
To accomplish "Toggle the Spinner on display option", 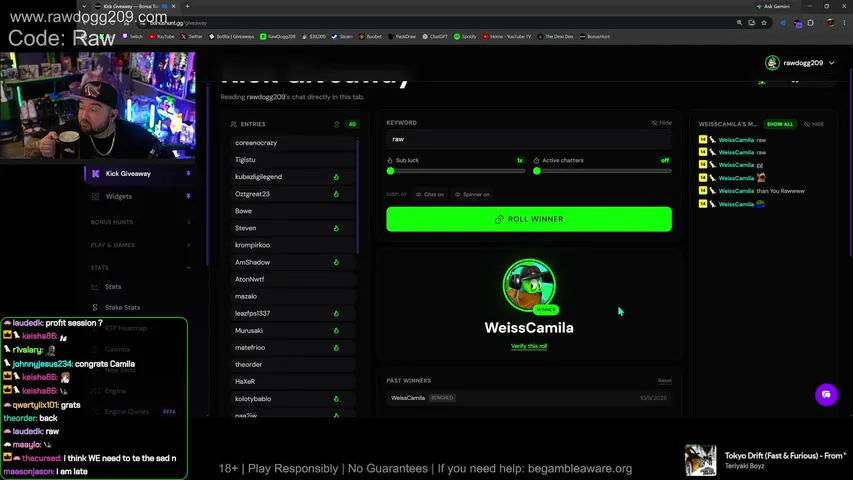I will pos(472,194).
